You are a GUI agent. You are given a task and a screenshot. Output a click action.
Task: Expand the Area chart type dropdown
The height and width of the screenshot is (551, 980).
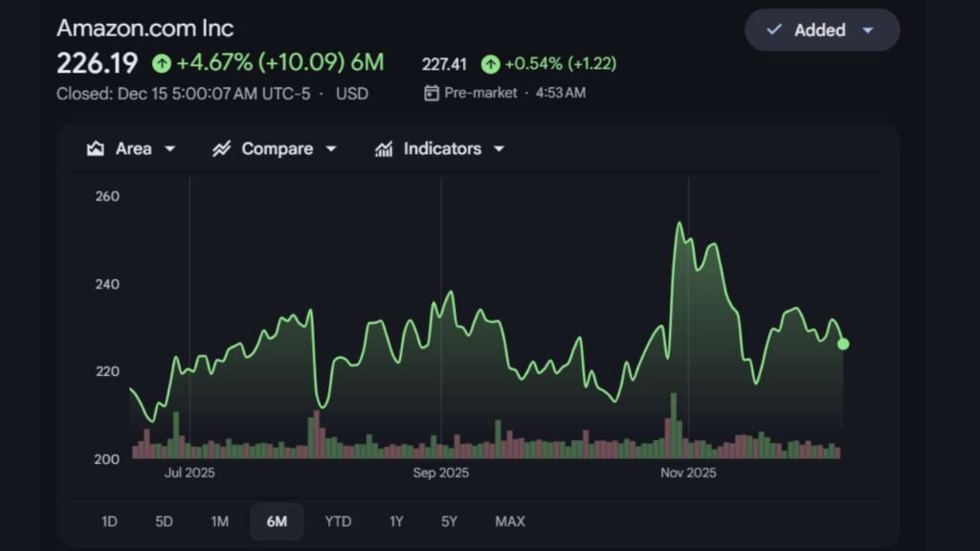coord(170,148)
